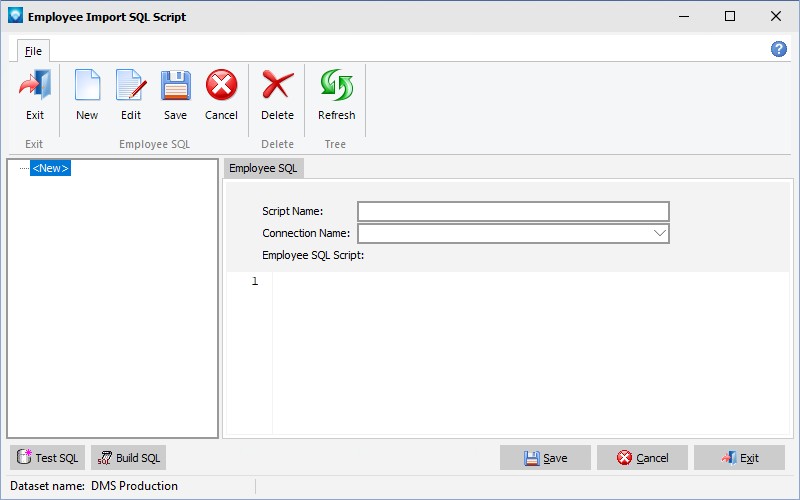Click the Build SQL button
The height and width of the screenshot is (500, 800).
point(129,458)
